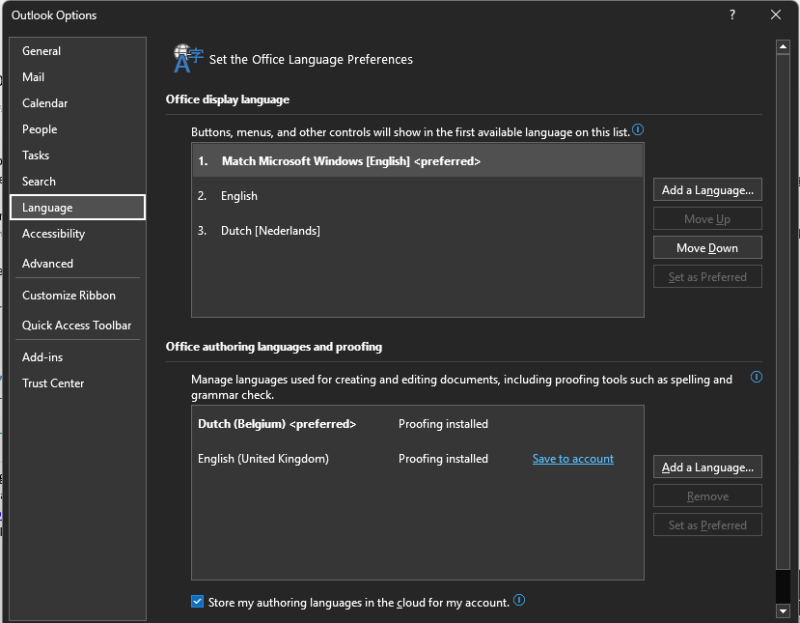The height and width of the screenshot is (623, 800).
Task: Open the Advanced options category
Action: (x=78, y=263)
